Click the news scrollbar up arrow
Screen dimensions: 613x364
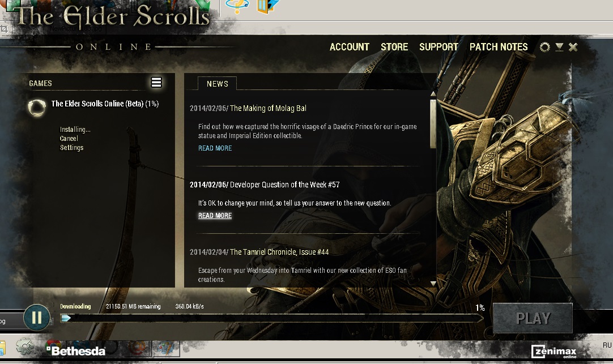(433, 94)
